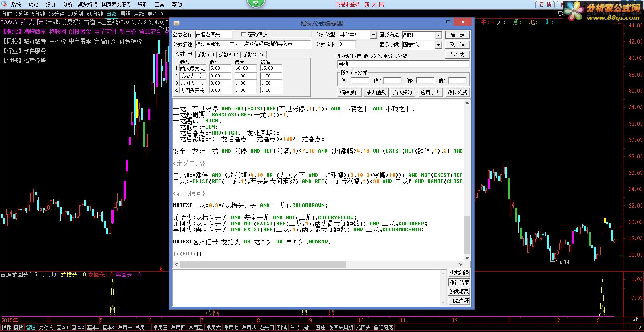Viewport: 644px width, 332px height.
Task: Open the 工具 menu
Action: [160, 4]
